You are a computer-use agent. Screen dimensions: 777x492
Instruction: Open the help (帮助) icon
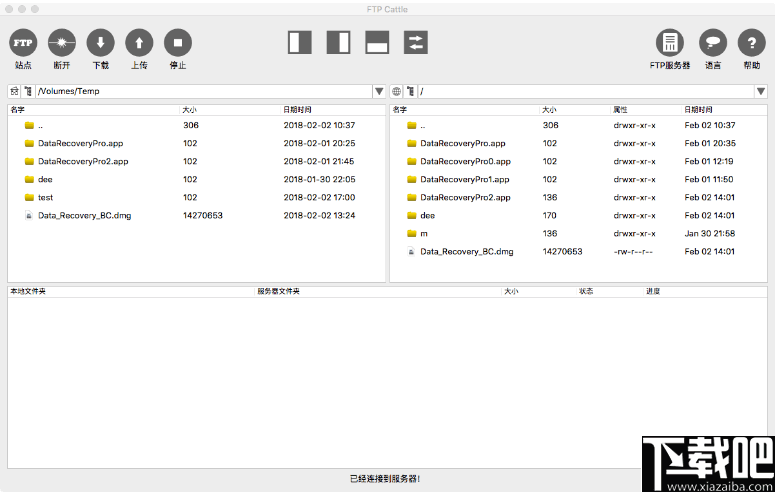(x=752, y=43)
